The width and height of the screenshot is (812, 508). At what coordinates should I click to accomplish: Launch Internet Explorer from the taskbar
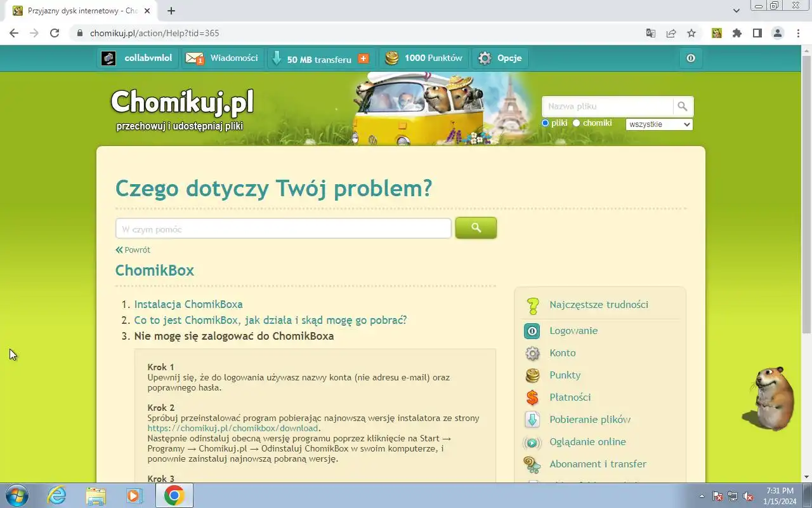point(57,495)
